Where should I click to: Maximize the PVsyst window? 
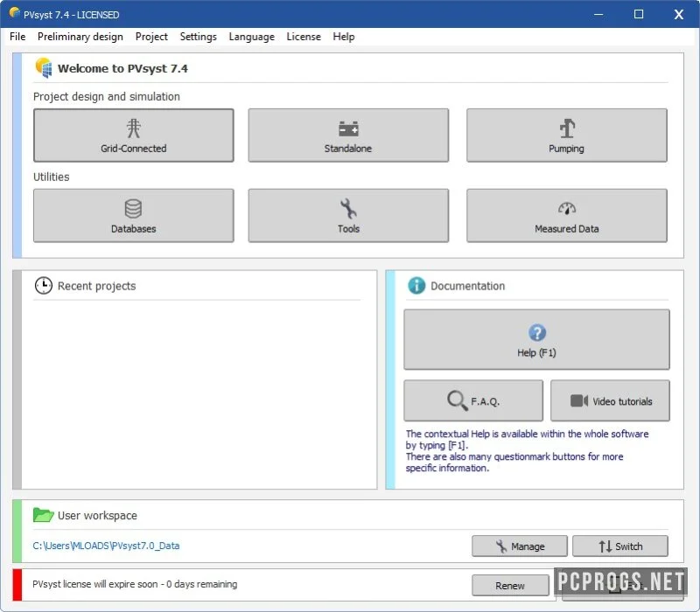click(x=639, y=14)
